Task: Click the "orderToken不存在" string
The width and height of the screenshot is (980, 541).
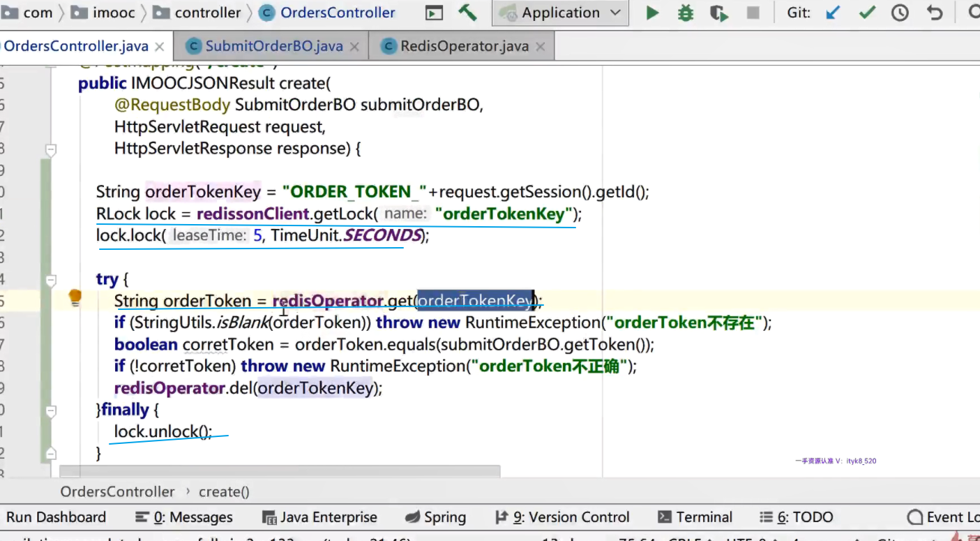Action: (684, 323)
